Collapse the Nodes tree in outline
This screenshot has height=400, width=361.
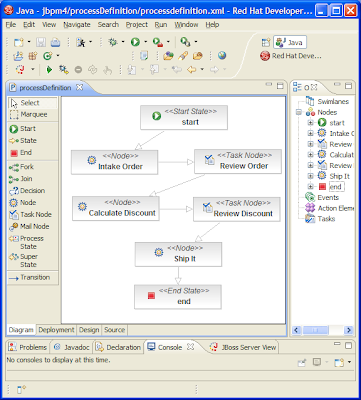[298, 113]
